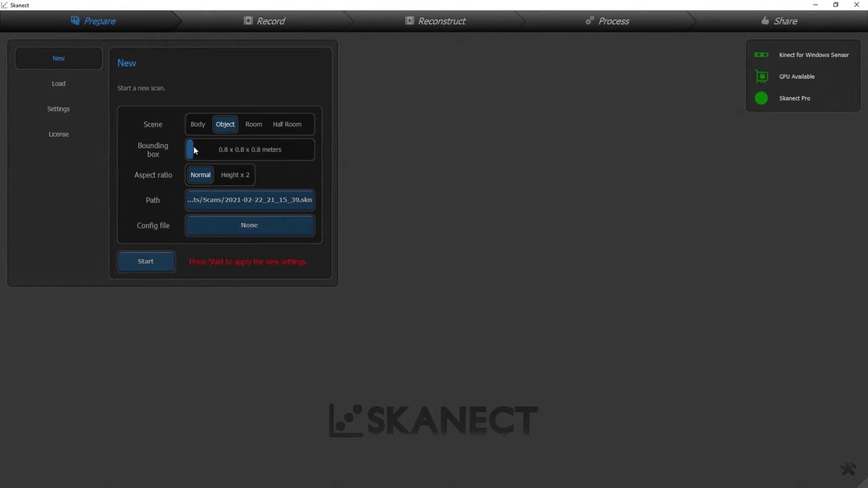Viewport: 868px width, 488px height.
Task: Choose the Half Room scene option
Action: click(287, 124)
